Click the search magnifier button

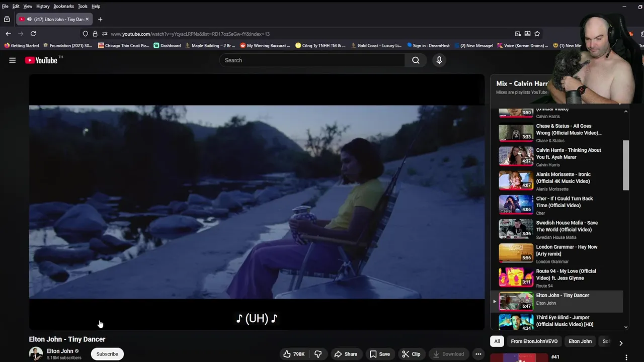(x=416, y=60)
